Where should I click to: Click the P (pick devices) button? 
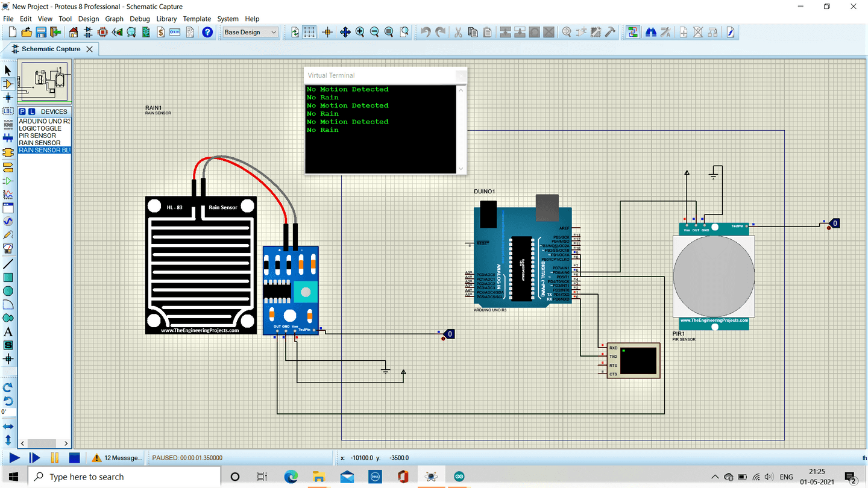[22, 111]
